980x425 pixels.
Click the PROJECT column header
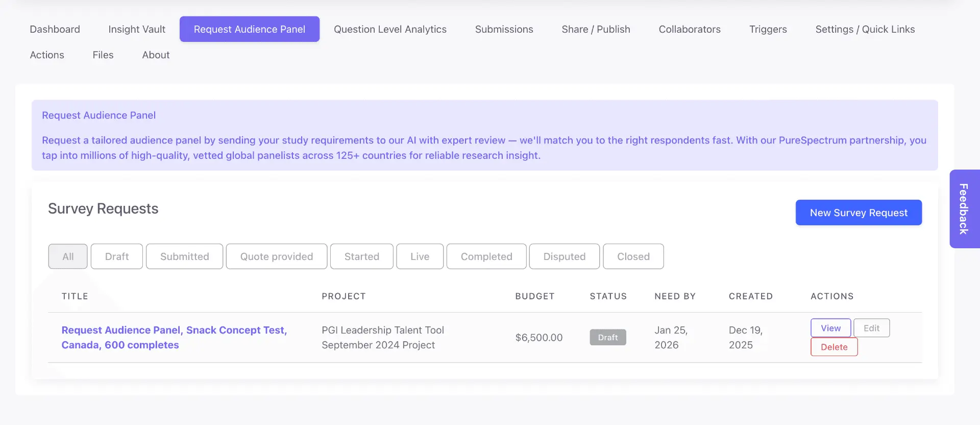(x=344, y=296)
